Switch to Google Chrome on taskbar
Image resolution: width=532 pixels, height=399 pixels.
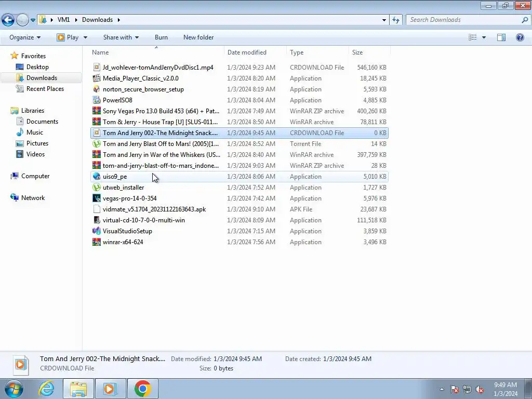142,389
